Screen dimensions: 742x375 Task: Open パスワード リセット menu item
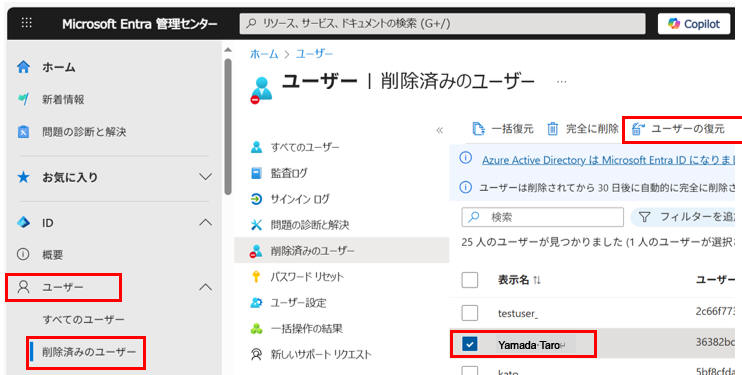[307, 277]
